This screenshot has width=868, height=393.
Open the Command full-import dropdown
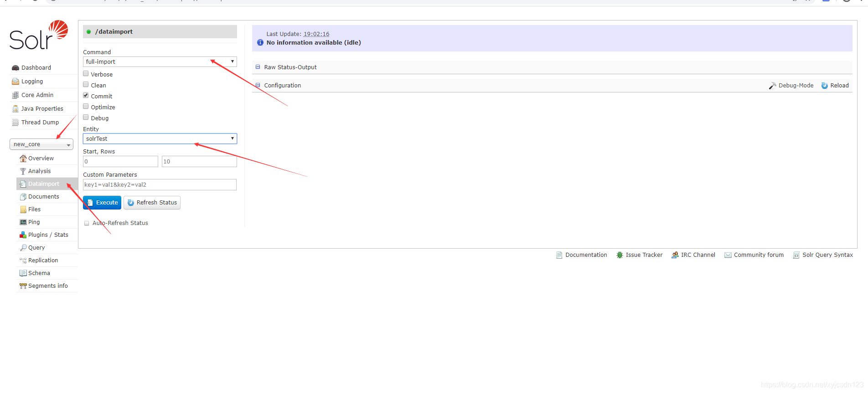tap(160, 61)
